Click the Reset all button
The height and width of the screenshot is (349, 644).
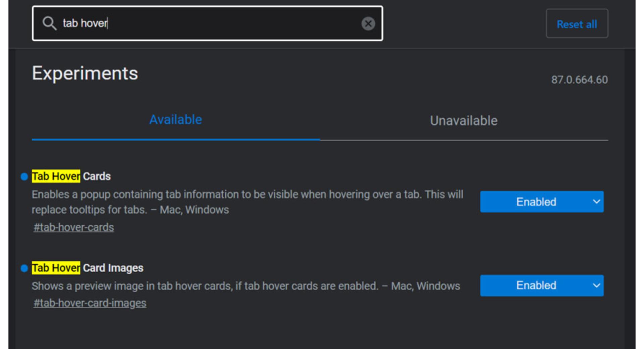click(577, 24)
